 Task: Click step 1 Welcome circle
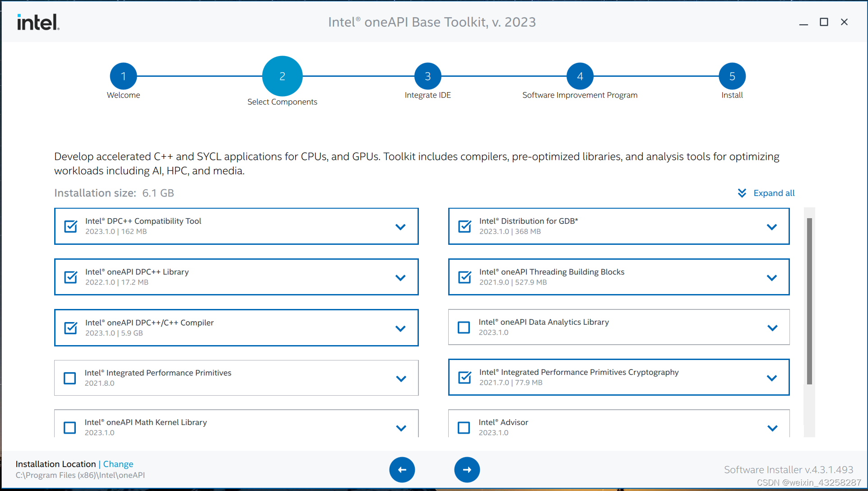pyautogui.click(x=123, y=76)
